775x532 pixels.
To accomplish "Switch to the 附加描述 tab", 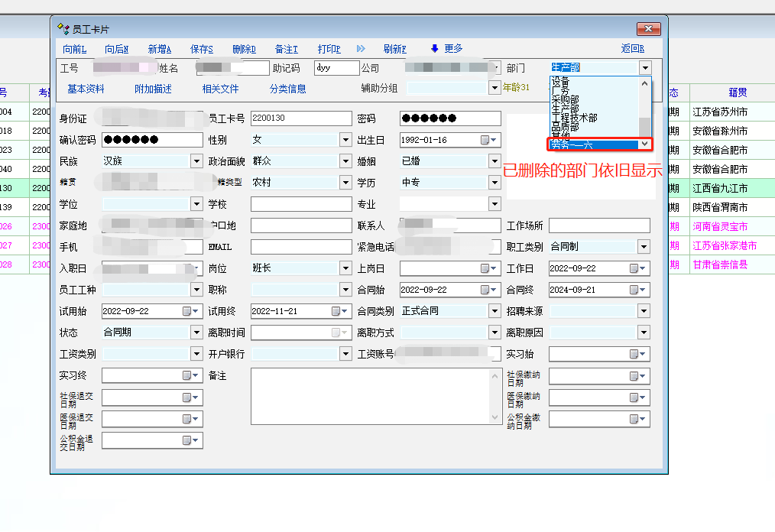I will 153,89.
